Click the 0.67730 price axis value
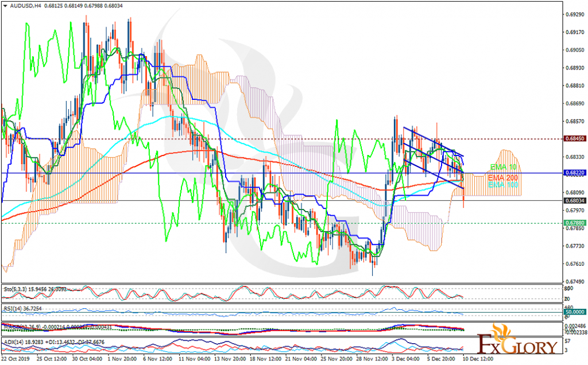The height and width of the screenshot is (365, 588). point(575,246)
